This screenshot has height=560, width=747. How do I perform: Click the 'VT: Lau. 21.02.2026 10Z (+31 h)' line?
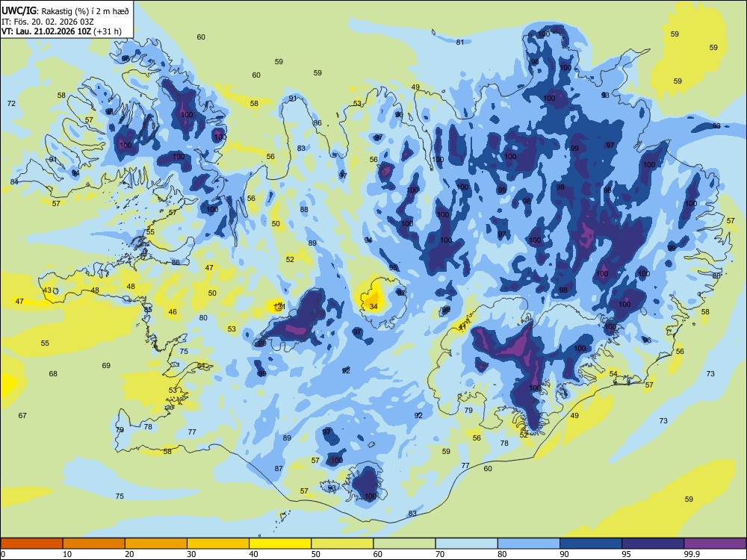[x=61, y=31]
